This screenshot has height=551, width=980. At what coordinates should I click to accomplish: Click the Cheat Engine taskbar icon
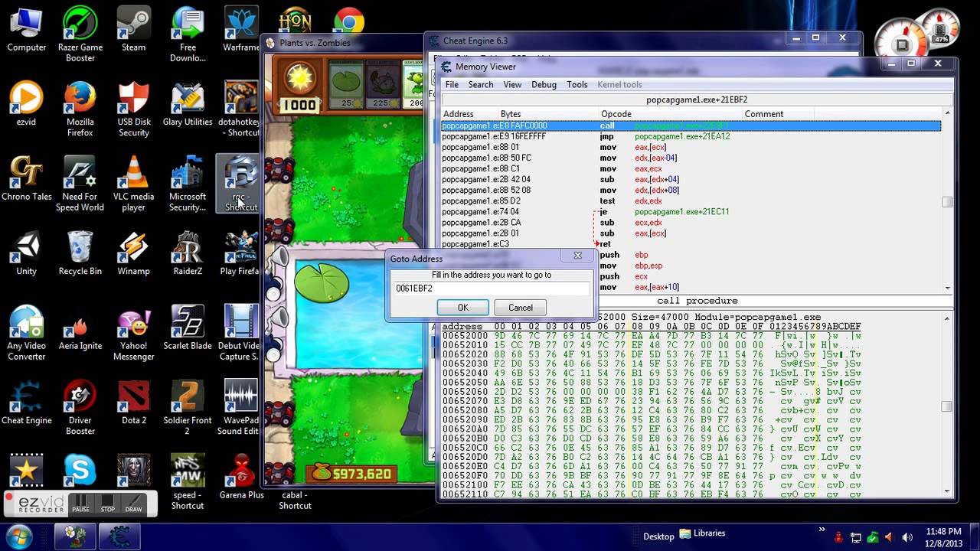(120, 536)
